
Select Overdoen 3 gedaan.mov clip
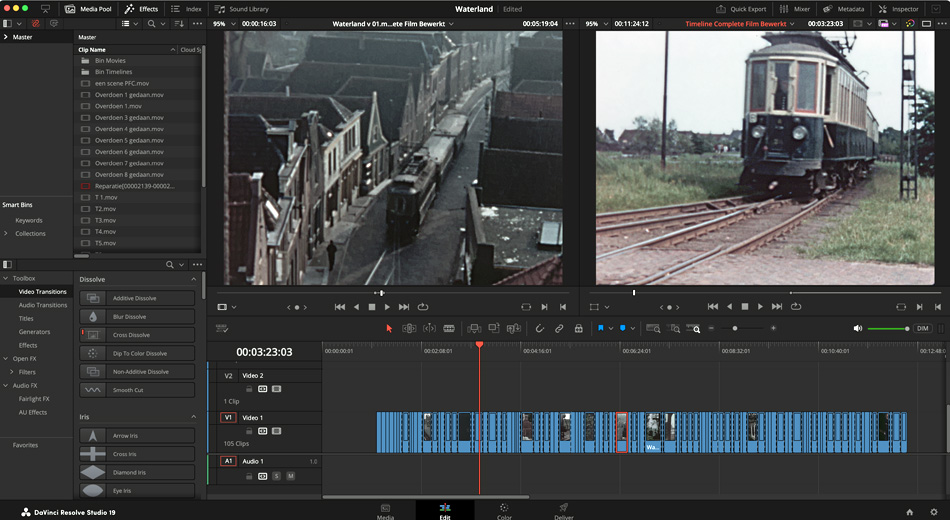tap(129, 117)
